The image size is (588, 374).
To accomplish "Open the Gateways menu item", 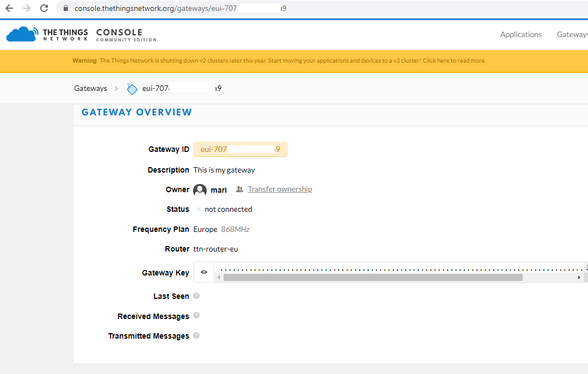I will (572, 34).
